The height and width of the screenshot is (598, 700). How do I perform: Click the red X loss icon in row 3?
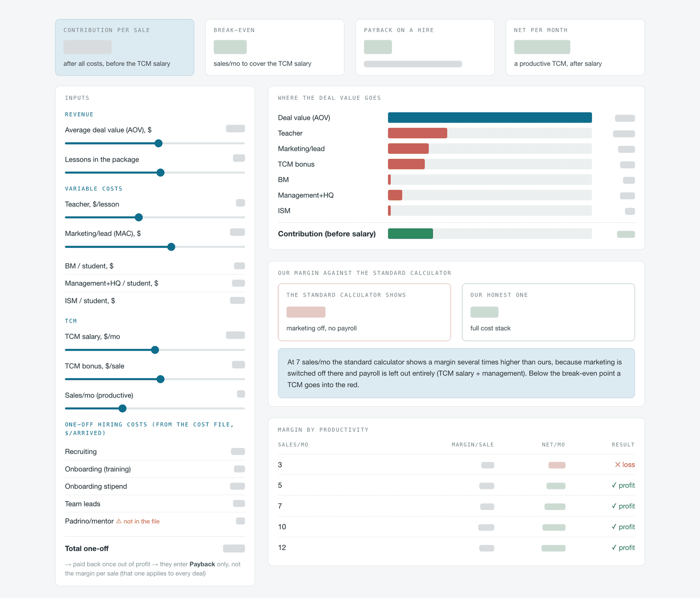point(618,464)
